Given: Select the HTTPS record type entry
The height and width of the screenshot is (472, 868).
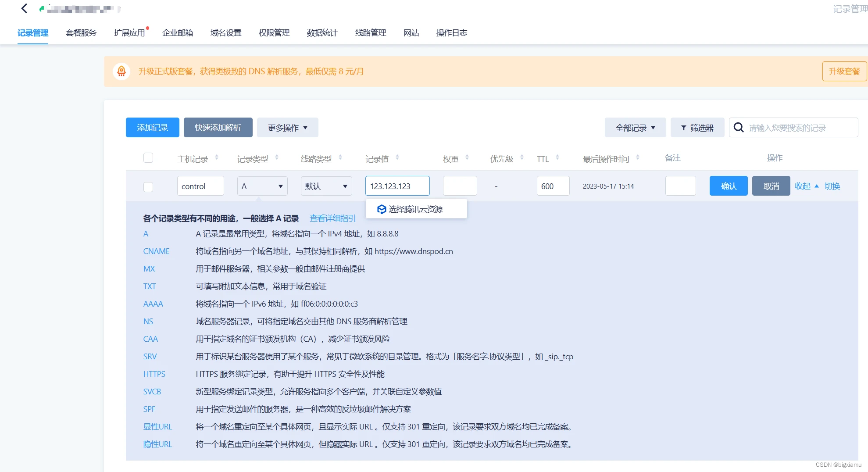Looking at the screenshot, I should pyautogui.click(x=154, y=374).
